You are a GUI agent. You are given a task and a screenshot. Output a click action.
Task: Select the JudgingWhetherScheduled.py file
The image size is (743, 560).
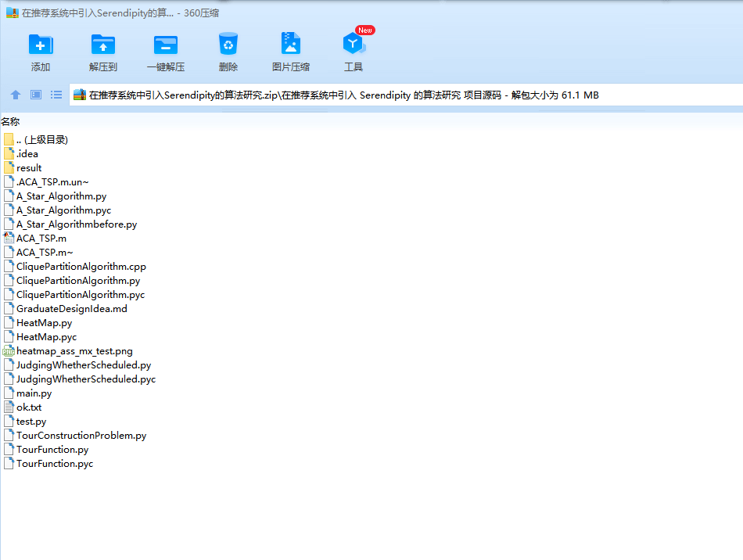[84, 365]
